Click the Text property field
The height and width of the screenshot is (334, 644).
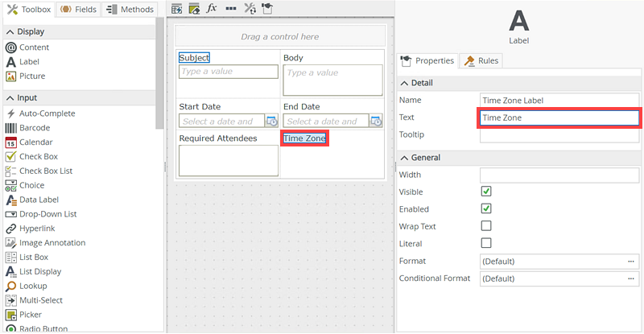click(x=559, y=118)
